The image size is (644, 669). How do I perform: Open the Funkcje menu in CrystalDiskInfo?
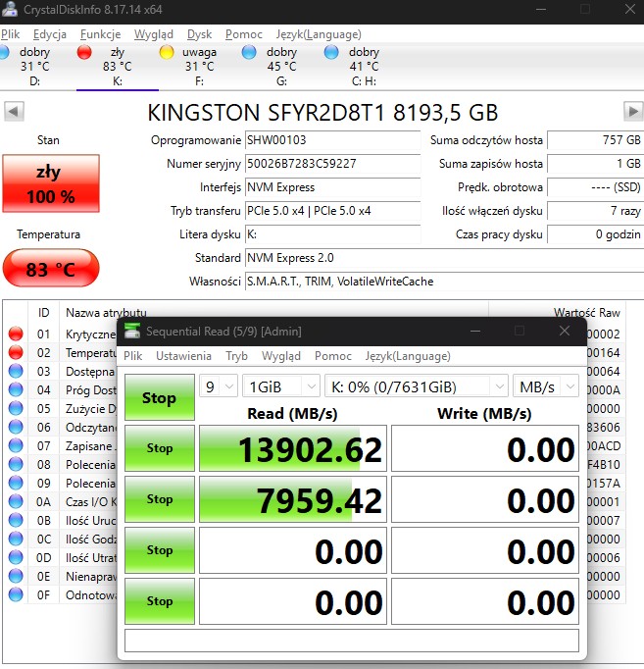[101, 33]
